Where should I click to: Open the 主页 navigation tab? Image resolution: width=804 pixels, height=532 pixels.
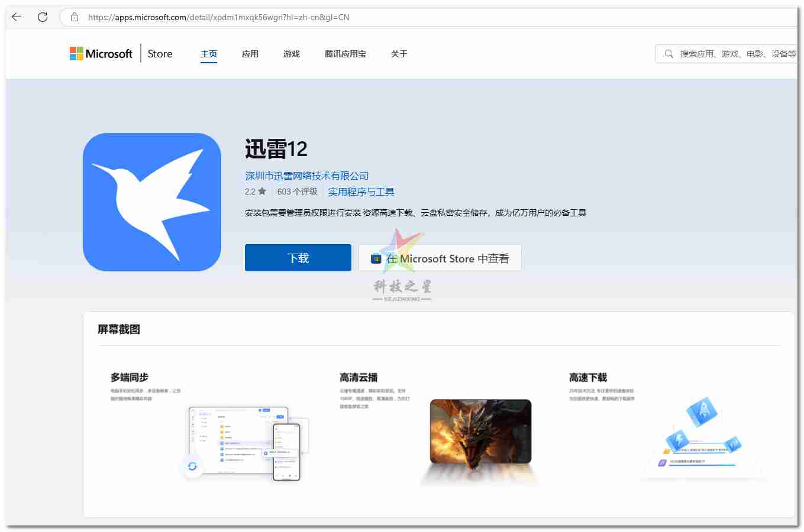pos(208,53)
